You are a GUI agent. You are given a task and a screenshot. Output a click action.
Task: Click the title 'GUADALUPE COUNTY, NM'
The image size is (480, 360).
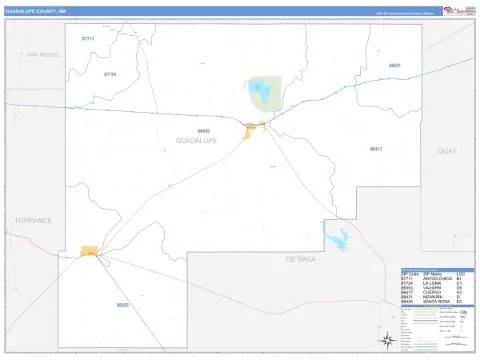(36, 11)
